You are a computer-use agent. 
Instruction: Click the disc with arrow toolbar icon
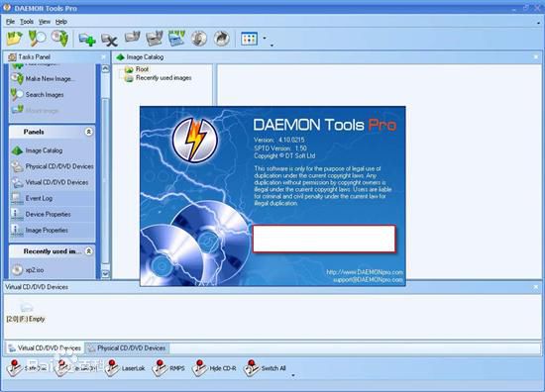[222, 39]
